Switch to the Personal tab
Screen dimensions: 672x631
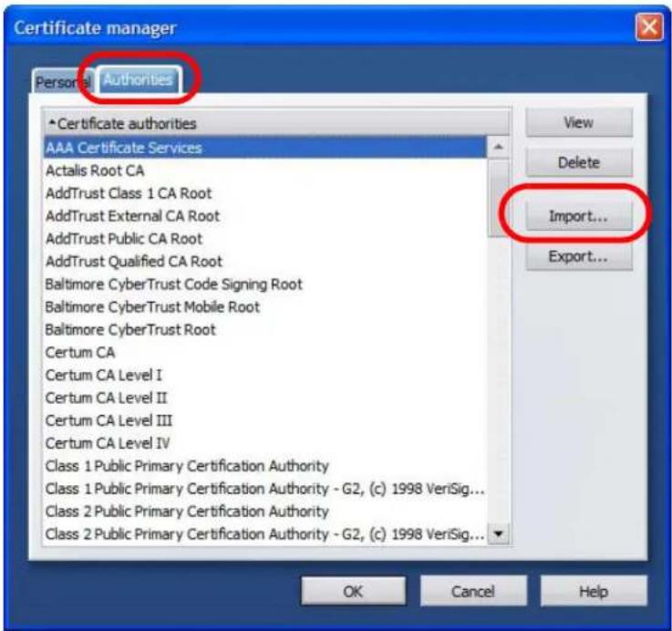[63, 81]
